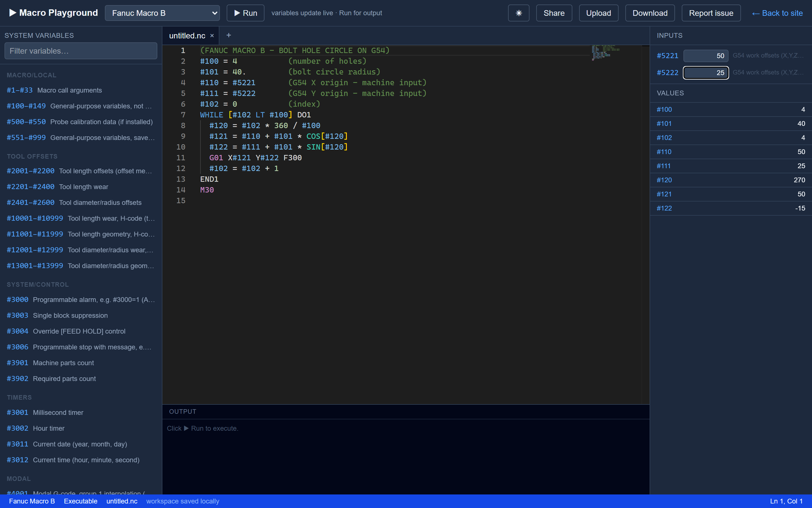Click the Share button
Image resolution: width=812 pixels, height=508 pixels.
[554, 13]
